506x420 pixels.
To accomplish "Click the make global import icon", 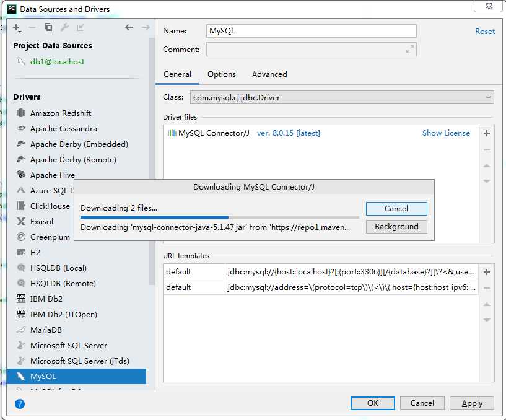I will (81, 27).
